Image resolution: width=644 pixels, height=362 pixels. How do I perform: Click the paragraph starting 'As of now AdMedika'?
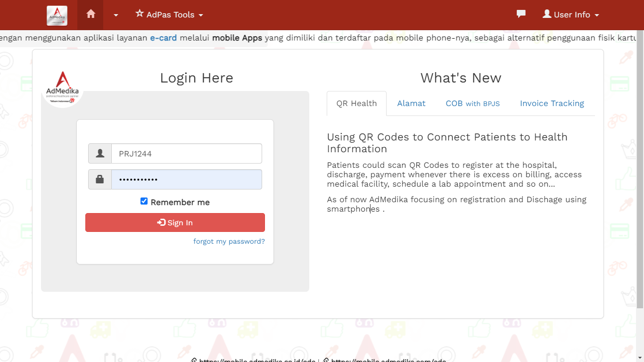(457, 204)
